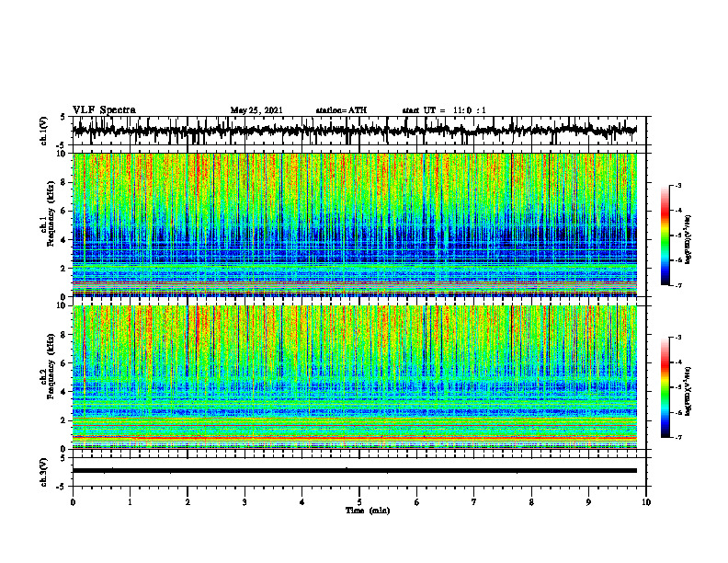Click the ch.1 colorbar's log(PSD) label
Screen dimensions: 728x563
click(688, 239)
